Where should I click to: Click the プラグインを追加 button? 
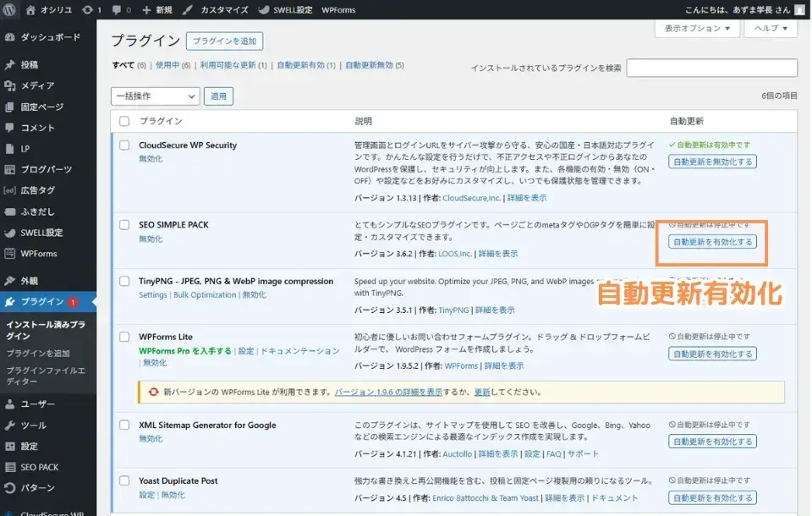[225, 41]
